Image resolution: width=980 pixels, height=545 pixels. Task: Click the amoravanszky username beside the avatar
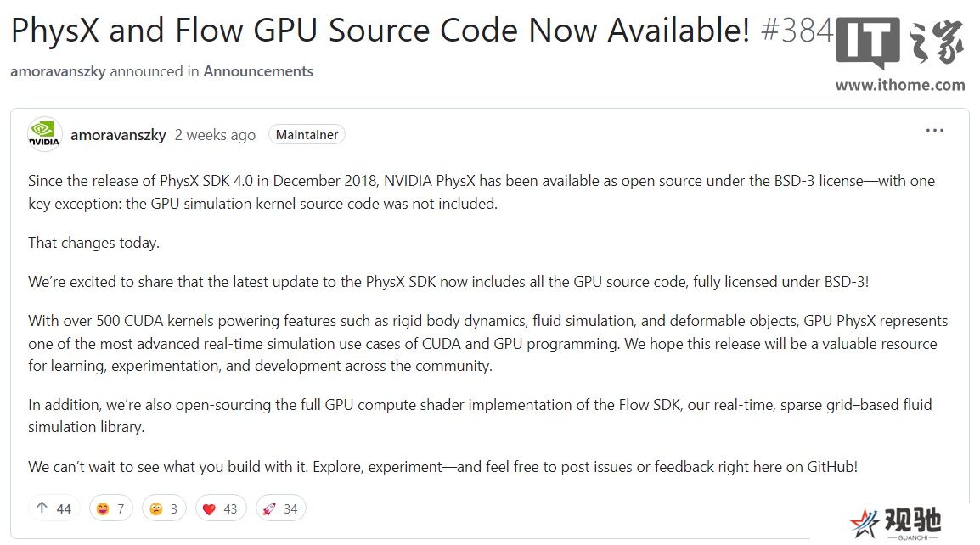tap(118, 135)
